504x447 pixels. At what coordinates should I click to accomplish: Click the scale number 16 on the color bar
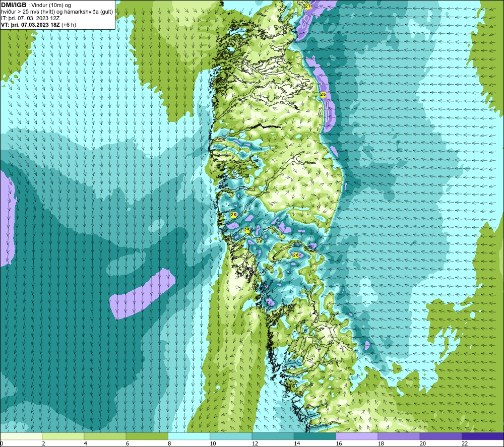click(x=339, y=444)
